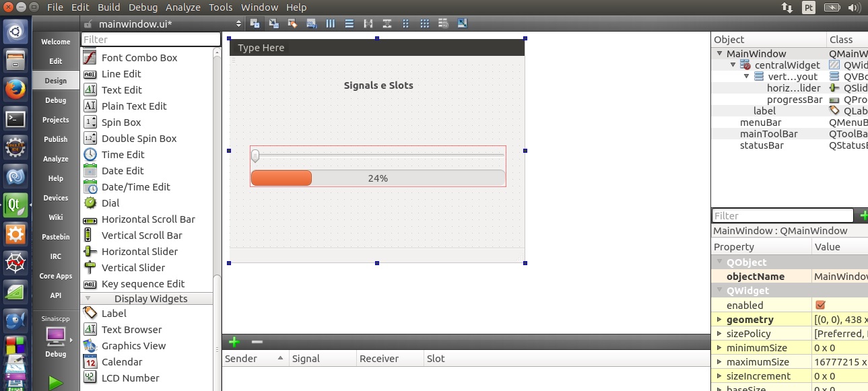The height and width of the screenshot is (391, 868).
Task: Click the Adjust Size toolbar icon
Action: point(462,24)
